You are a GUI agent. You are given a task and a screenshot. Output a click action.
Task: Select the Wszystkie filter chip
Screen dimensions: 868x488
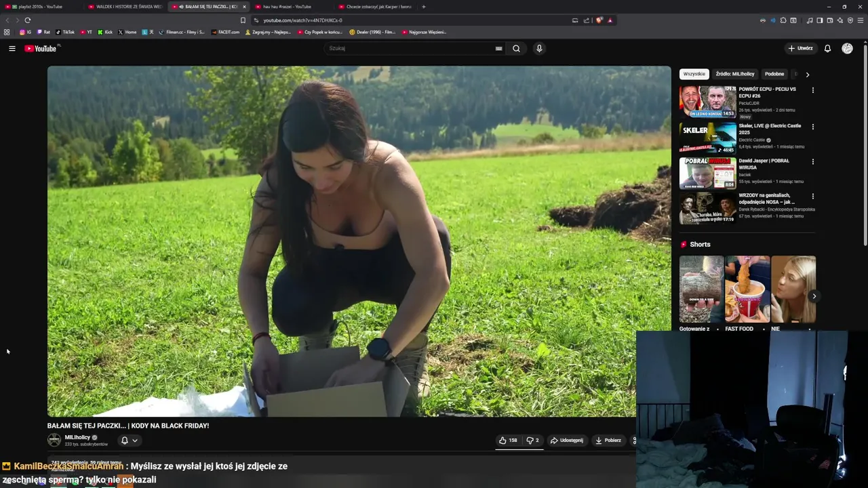coord(694,74)
